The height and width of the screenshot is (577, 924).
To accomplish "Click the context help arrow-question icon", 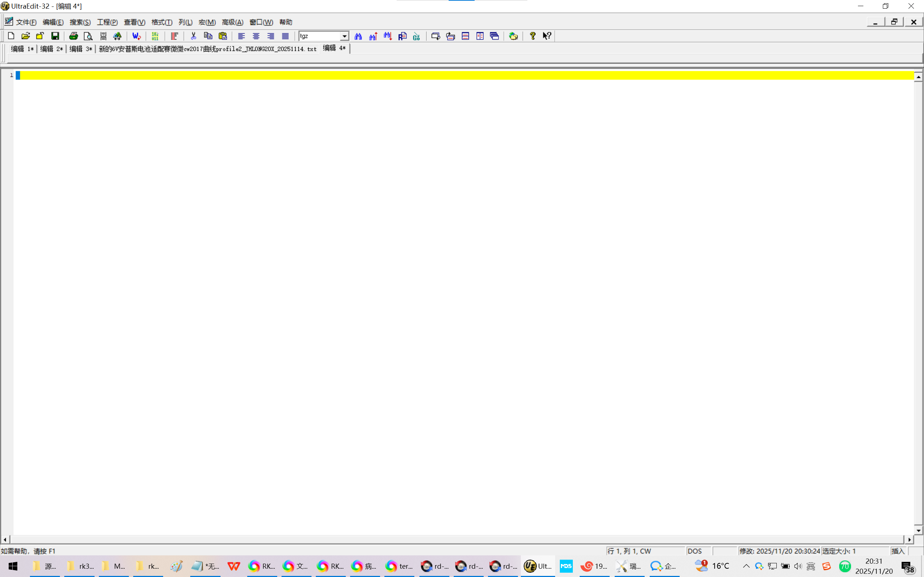I will pyautogui.click(x=547, y=36).
